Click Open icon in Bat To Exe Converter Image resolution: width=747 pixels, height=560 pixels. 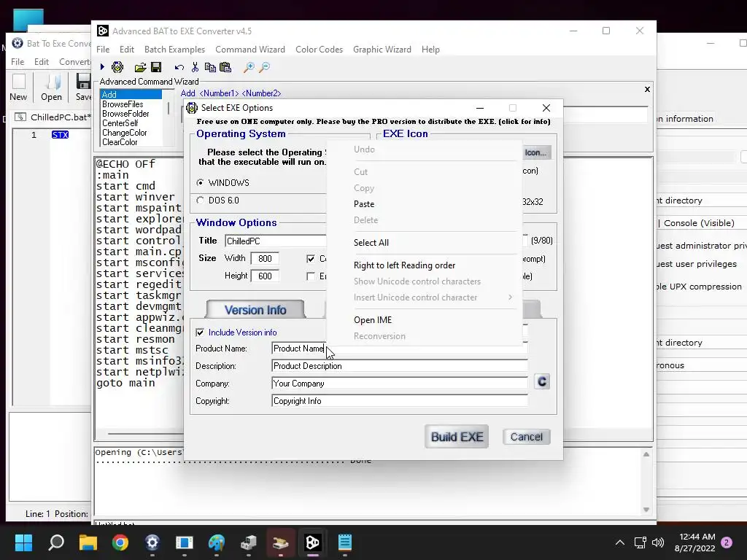52,87
